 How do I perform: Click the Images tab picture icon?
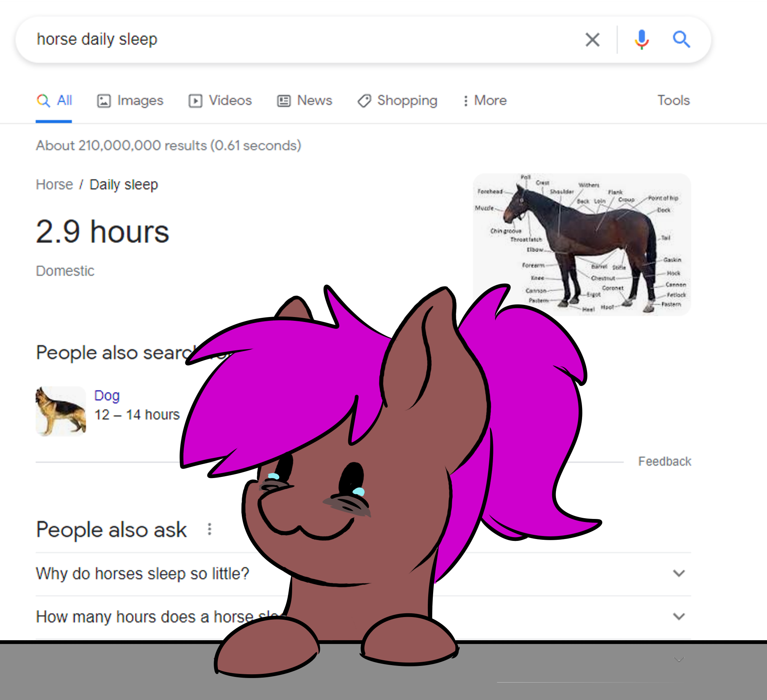[104, 101]
